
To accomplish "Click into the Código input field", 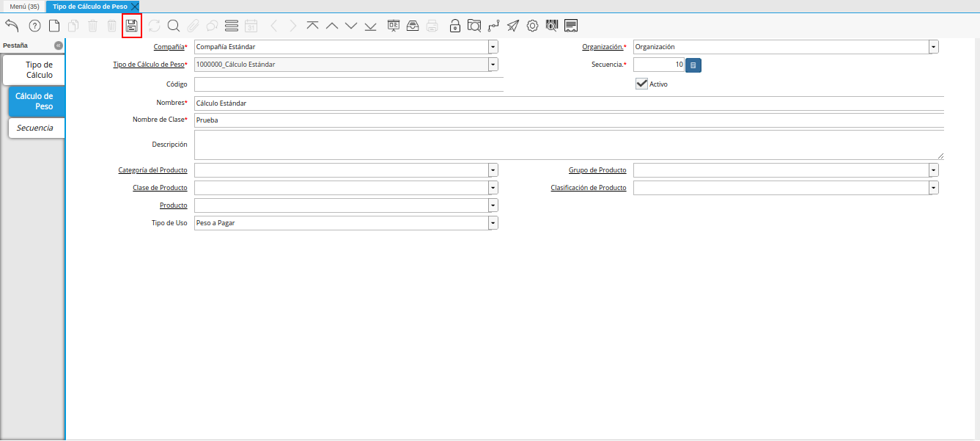I will tap(349, 84).
